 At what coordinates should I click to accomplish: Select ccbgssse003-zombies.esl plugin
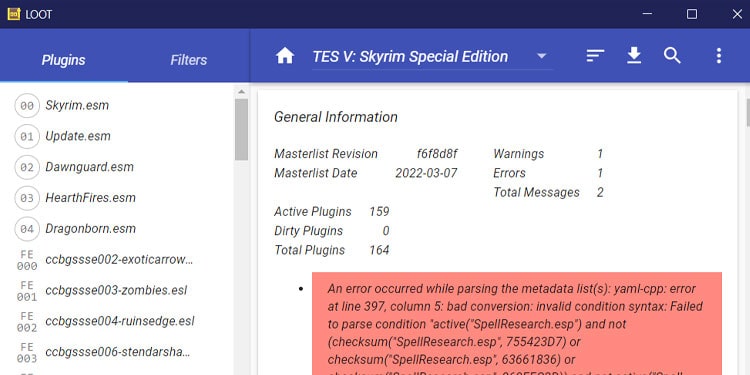116,290
